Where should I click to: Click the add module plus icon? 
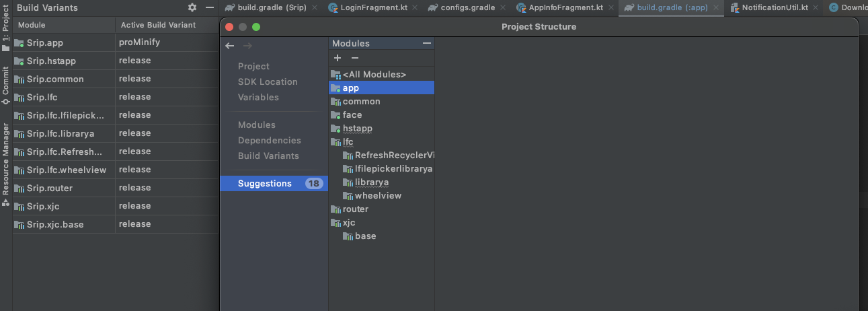coord(338,58)
